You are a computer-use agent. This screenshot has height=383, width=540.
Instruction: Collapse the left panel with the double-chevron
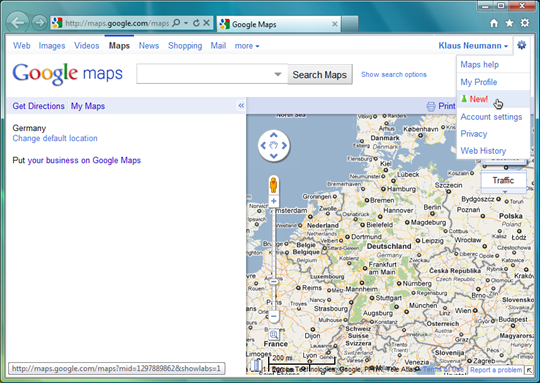pyautogui.click(x=241, y=105)
